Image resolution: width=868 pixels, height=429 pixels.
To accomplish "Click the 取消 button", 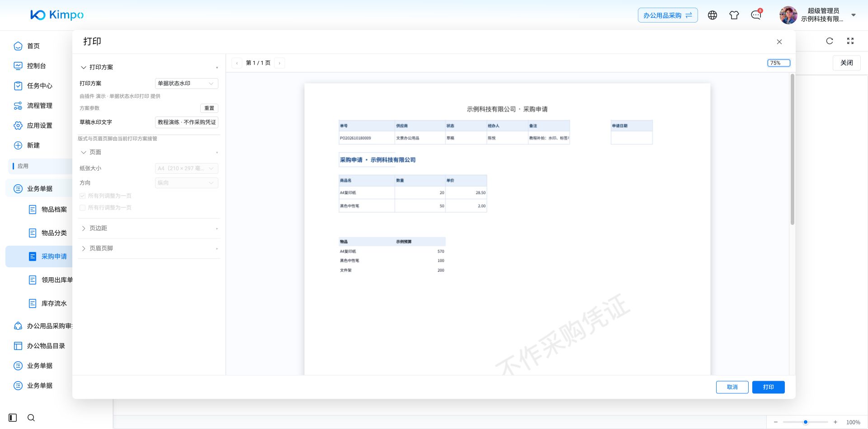I will pyautogui.click(x=732, y=387).
